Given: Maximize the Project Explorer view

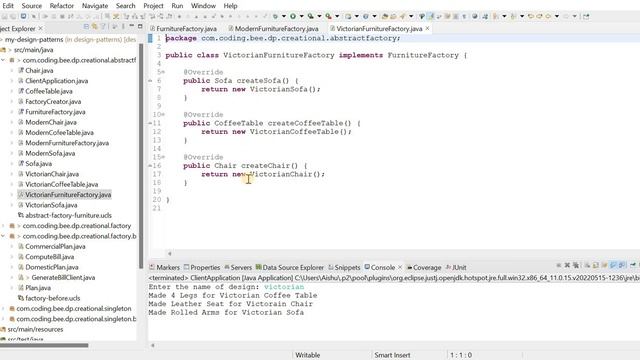Looking at the screenshot, I should (140, 26).
